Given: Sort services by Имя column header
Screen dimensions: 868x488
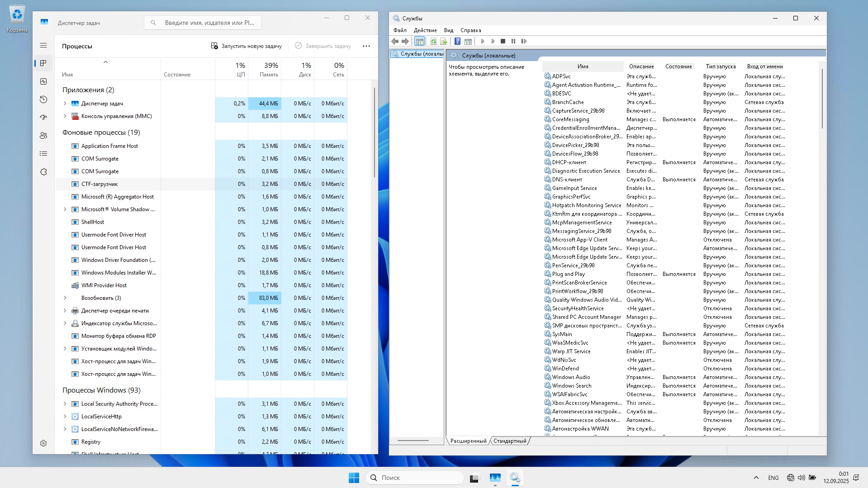Looking at the screenshot, I should [583, 66].
